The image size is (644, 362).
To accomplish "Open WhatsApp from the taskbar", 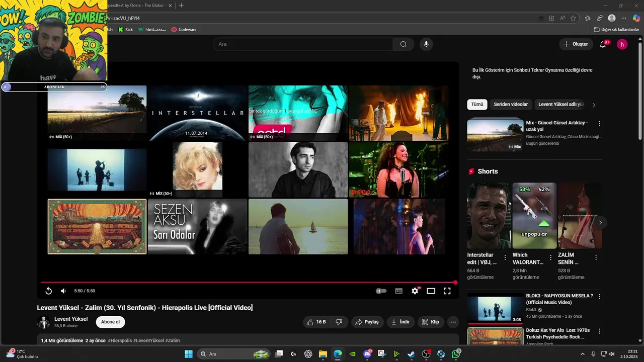I will (x=456, y=354).
